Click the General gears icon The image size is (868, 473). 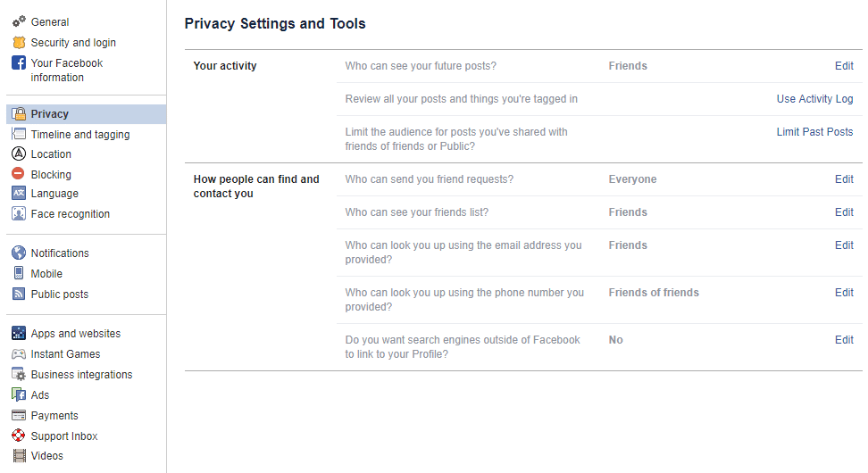click(x=19, y=21)
